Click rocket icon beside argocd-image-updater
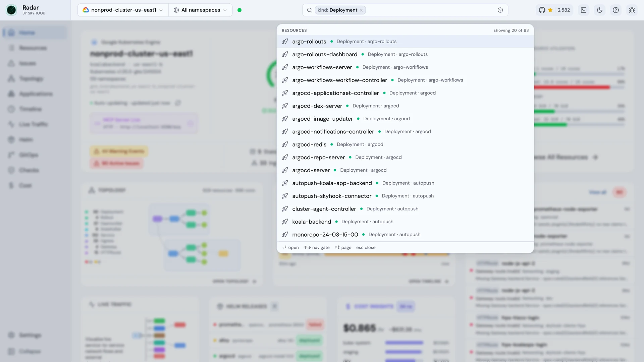Image resolution: width=644 pixels, height=362 pixels. point(285,119)
